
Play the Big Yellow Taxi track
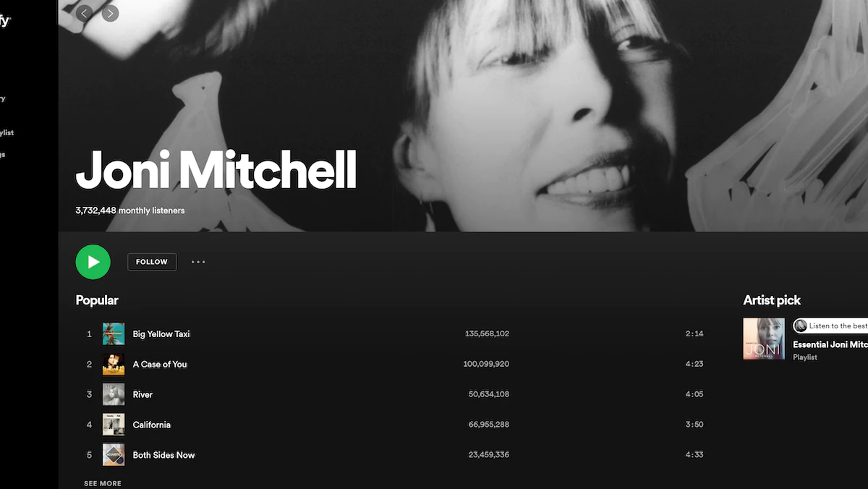(161, 334)
